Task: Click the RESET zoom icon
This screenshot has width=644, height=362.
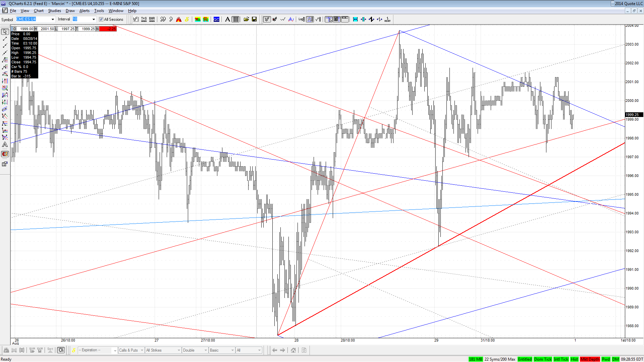Action: tap(387, 19)
